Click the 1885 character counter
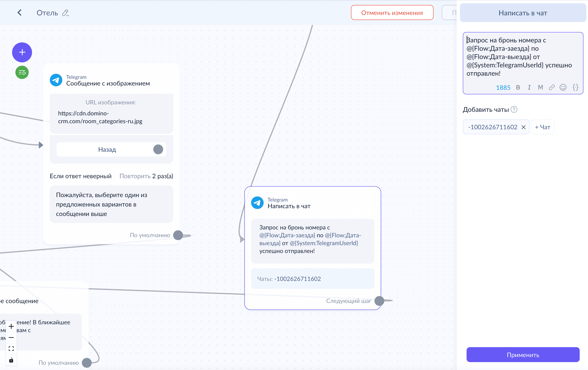588x370 pixels. coord(503,88)
